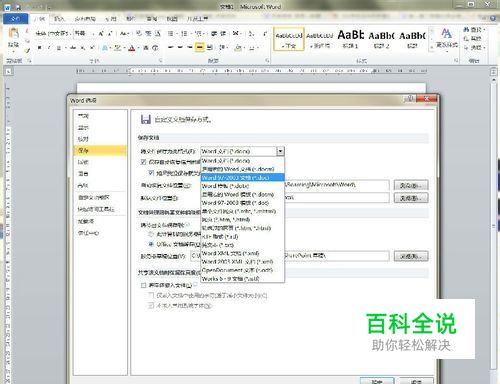The height and width of the screenshot is (384, 500).
Task: Toggle Bold formatting in the ribbon
Action: 40,48
